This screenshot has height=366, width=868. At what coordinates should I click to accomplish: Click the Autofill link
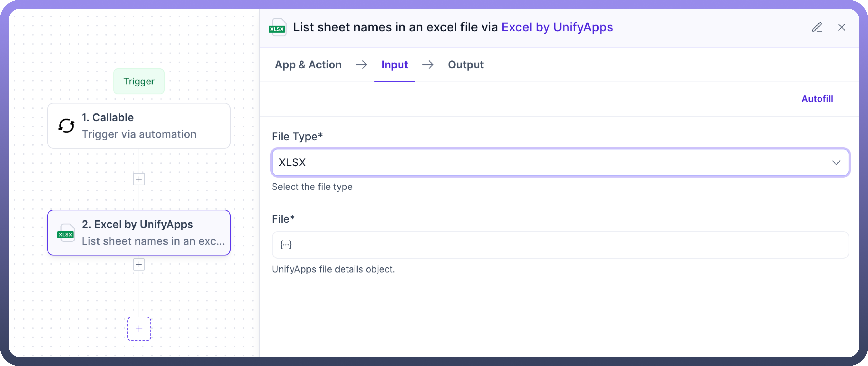pyautogui.click(x=817, y=99)
